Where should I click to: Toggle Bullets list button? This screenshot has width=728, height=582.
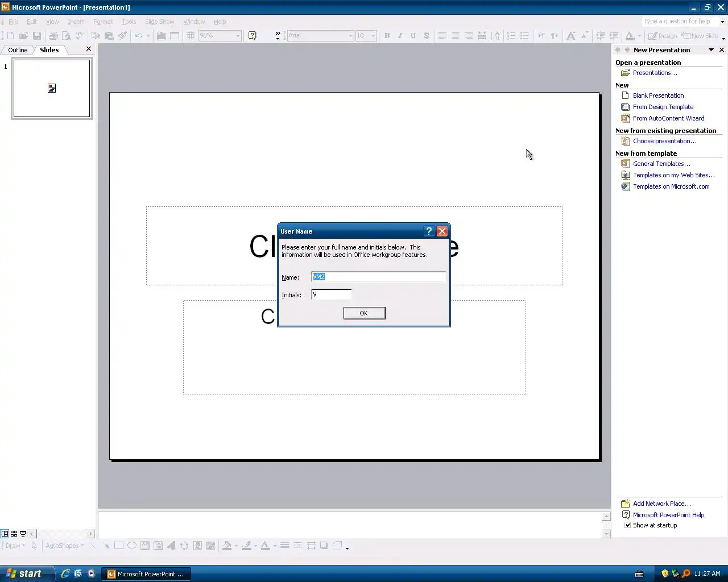(x=524, y=36)
